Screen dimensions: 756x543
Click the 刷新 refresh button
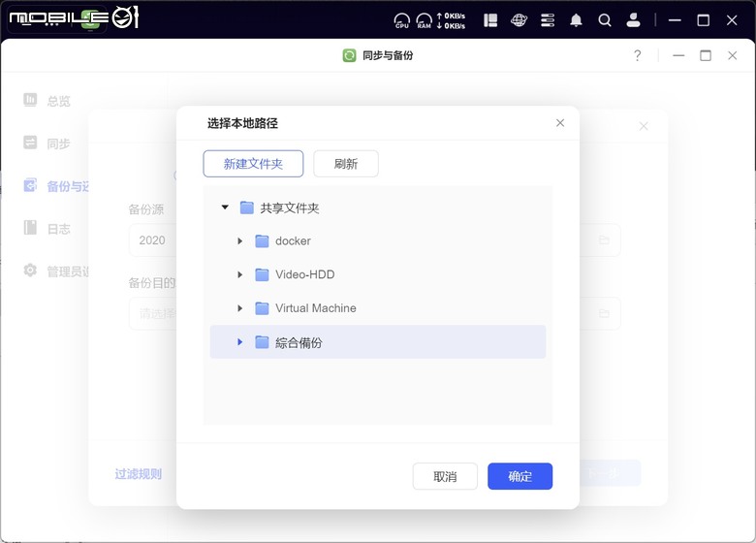click(x=346, y=164)
